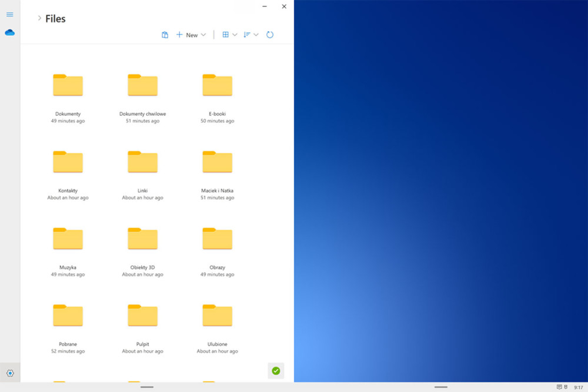
Task: Open the Obiekty 3D folder icon
Action: (142, 239)
